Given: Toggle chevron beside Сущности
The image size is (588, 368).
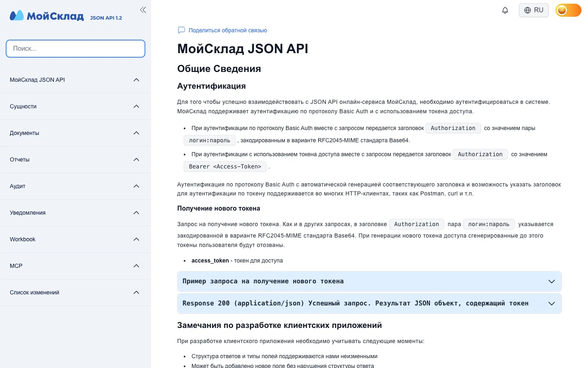Looking at the screenshot, I should (136, 106).
